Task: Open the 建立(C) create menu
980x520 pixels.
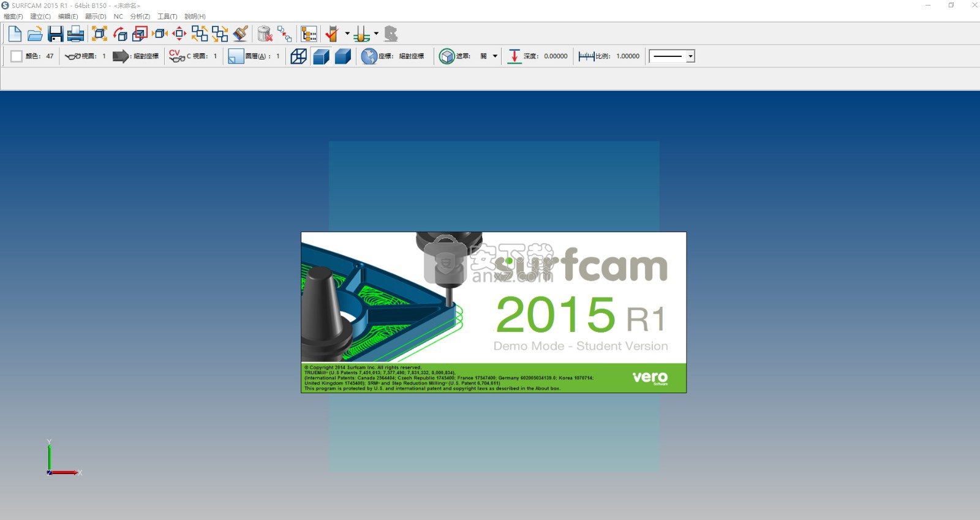Action: pos(40,17)
